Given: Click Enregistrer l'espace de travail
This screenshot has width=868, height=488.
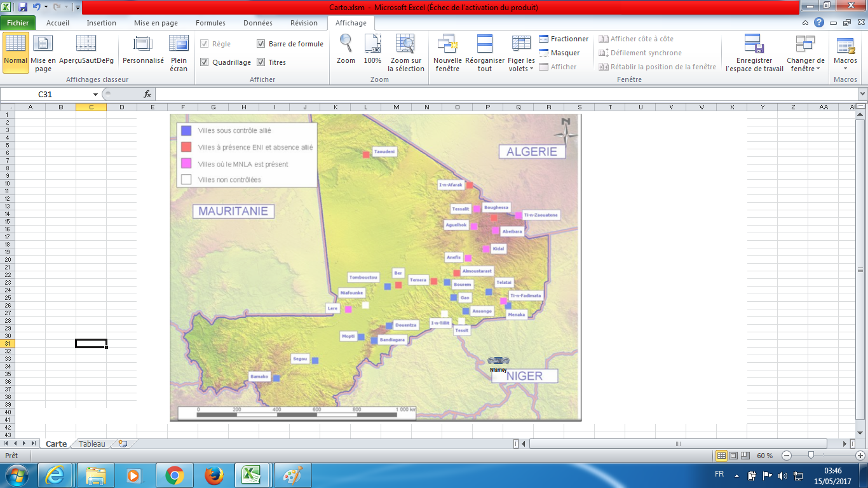Looking at the screenshot, I should click(x=754, y=53).
